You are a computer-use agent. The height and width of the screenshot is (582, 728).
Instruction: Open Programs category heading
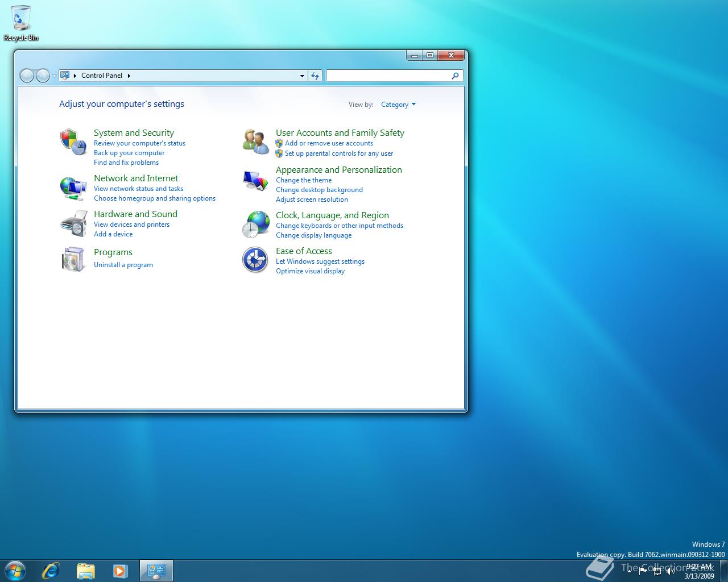(113, 252)
